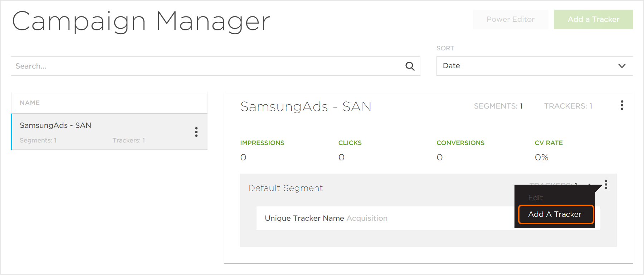Click the IMPRESSIONS metric label
The height and width of the screenshot is (275, 644).
(262, 143)
